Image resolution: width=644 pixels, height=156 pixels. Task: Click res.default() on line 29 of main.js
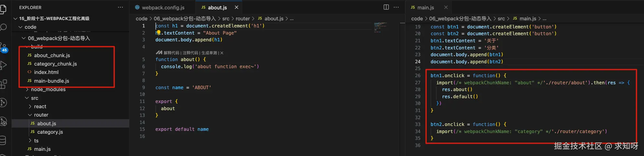click(460, 97)
